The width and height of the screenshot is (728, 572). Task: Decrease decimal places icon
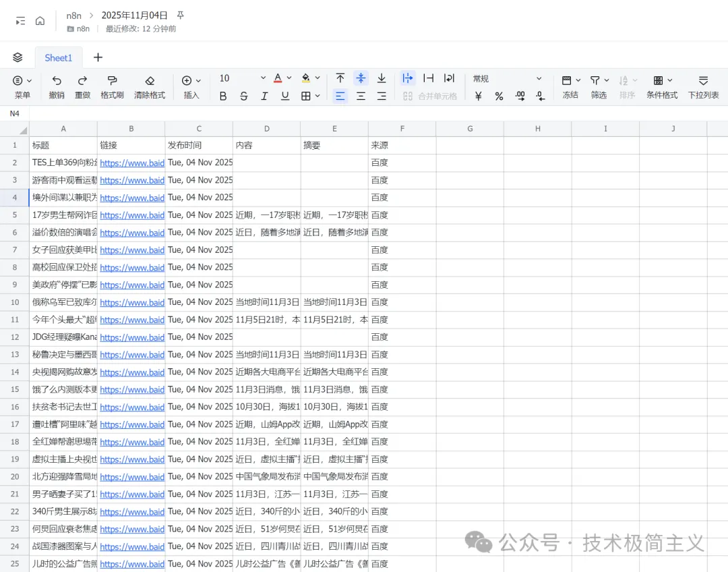click(541, 96)
